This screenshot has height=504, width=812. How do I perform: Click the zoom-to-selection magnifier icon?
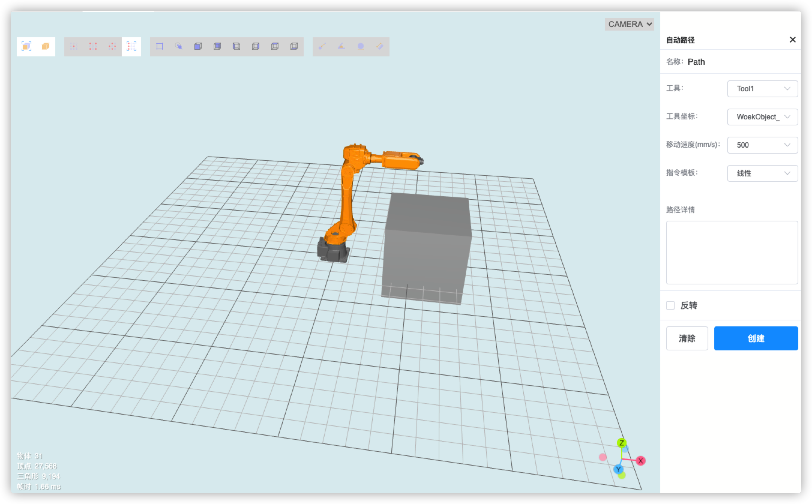click(x=179, y=46)
